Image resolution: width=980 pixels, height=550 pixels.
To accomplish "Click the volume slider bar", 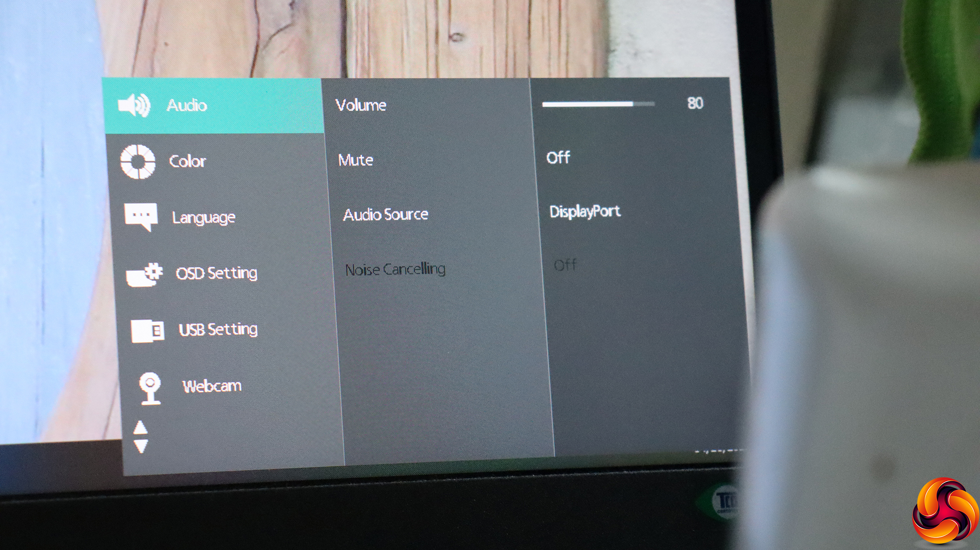I will point(598,104).
